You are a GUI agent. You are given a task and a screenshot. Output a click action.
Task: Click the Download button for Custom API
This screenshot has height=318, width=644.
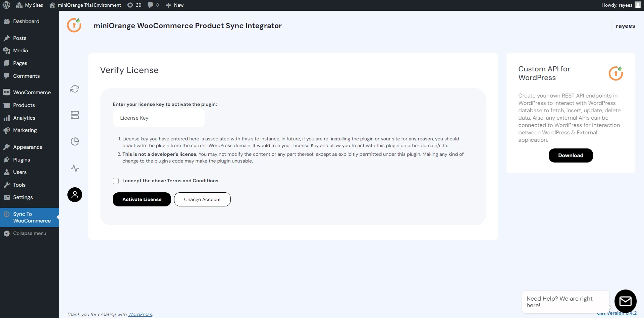point(571,155)
